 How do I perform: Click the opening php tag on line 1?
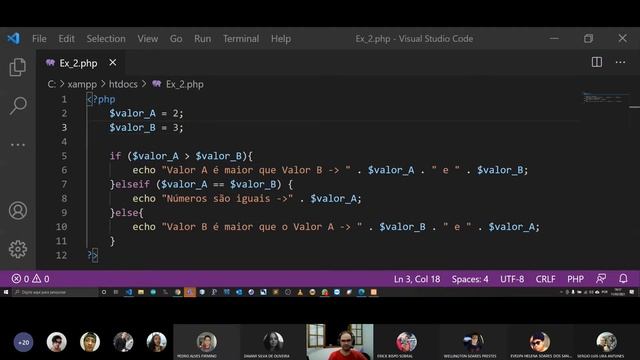(101, 99)
